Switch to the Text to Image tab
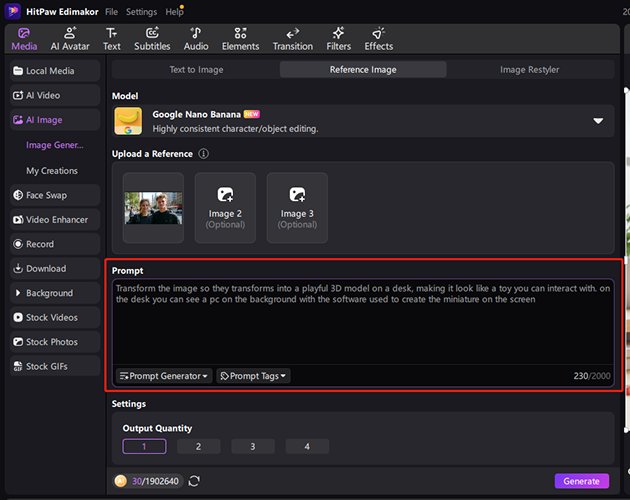The image size is (630, 500). 196,70
